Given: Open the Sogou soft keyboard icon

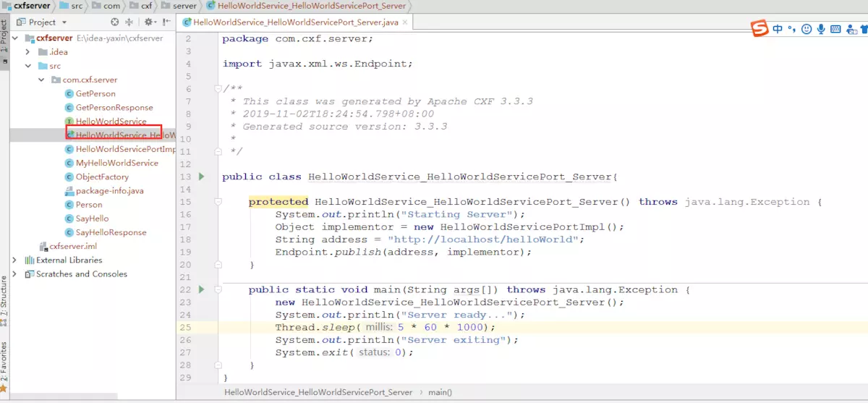Looking at the screenshot, I should 835,29.
